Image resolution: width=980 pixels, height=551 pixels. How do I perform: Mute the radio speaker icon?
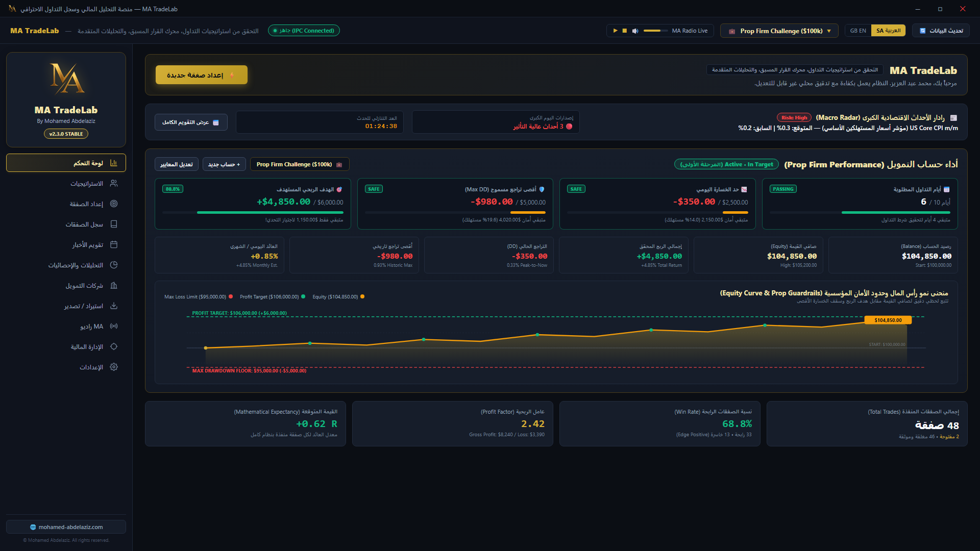[635, 31]
